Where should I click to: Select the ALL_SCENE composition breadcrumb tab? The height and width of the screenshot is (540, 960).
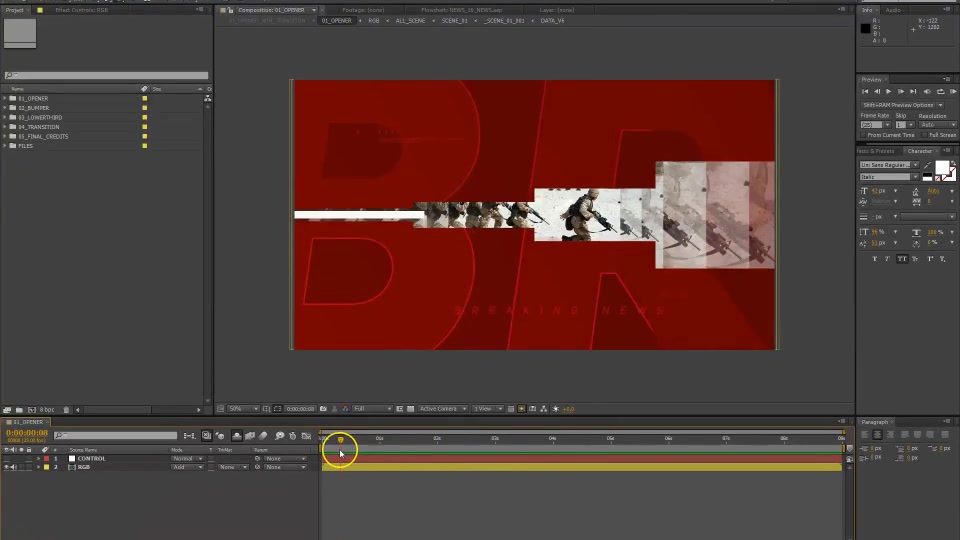pos(410,21)
